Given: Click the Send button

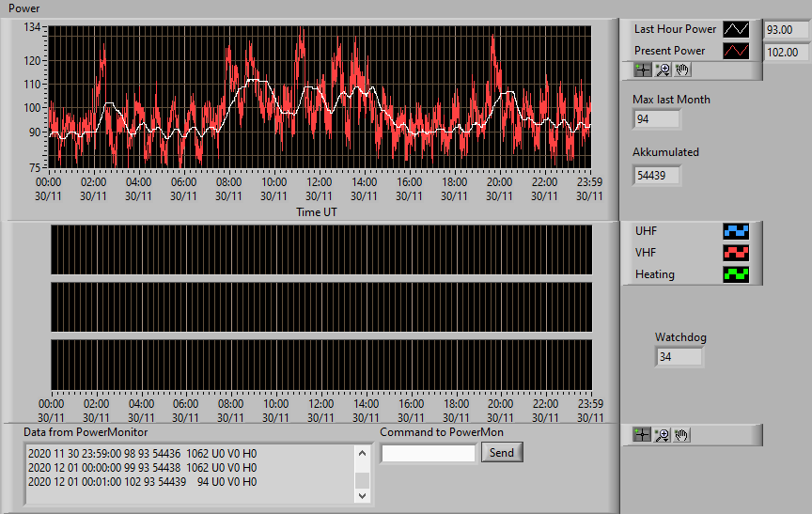Looking at the screenshot, I should coord(502,452).
